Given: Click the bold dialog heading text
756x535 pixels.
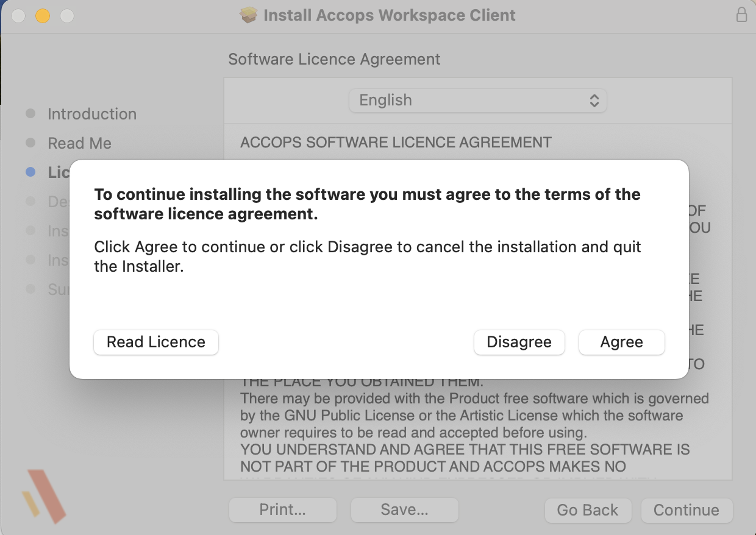Looking at the screenshot, I should (366, 204).
